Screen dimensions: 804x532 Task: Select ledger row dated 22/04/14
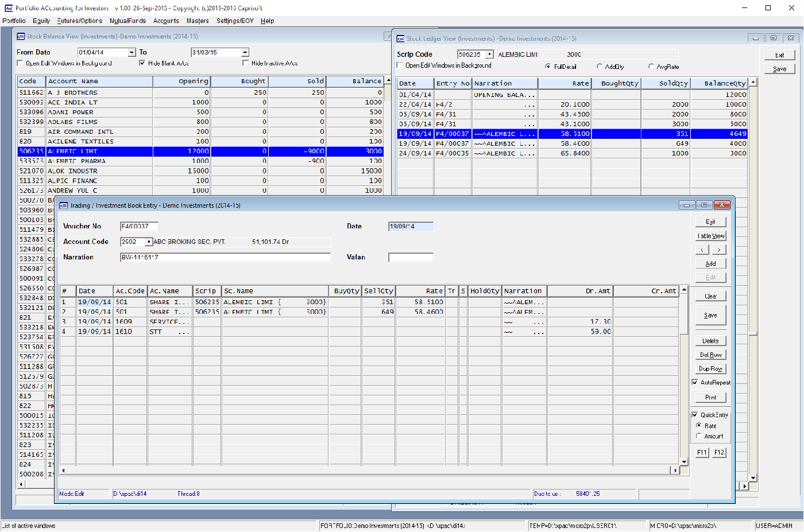tap(572, 104)
